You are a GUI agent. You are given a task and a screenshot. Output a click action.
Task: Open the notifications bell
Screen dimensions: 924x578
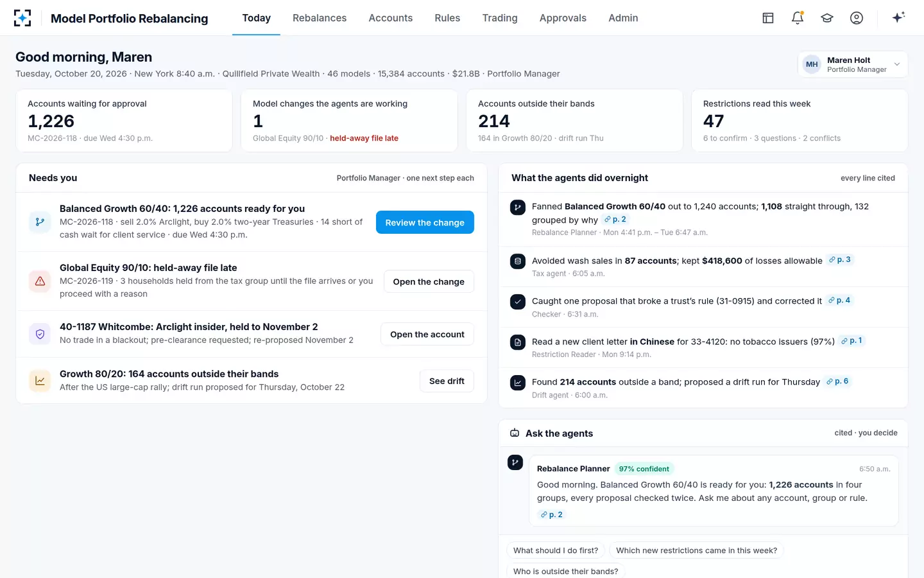click(798, 18)
